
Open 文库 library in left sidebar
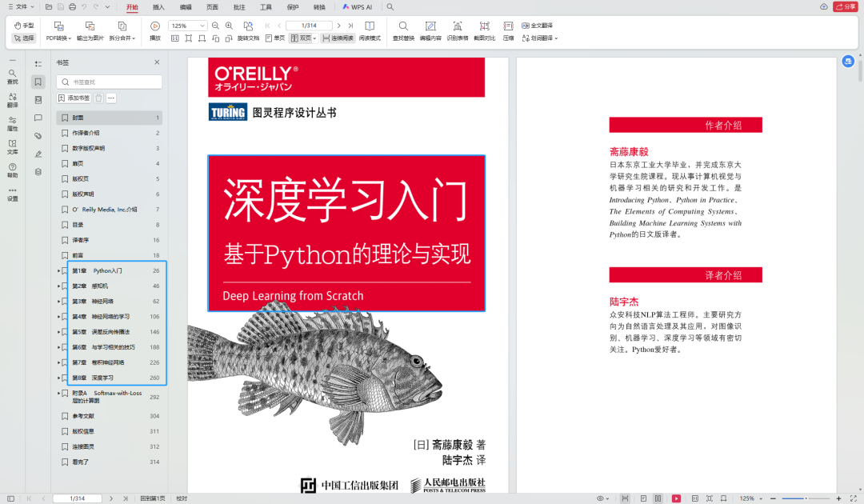pyautogui.click(x=12, y=147)
